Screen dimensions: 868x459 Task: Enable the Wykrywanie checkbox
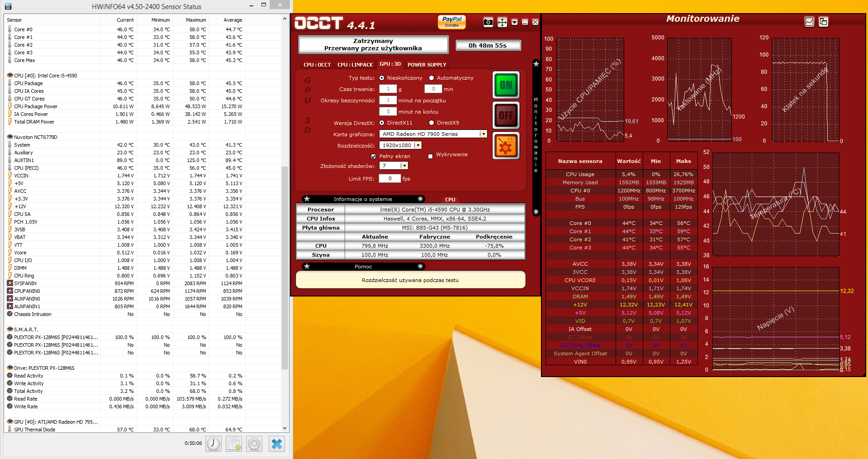tap(431, 156)
